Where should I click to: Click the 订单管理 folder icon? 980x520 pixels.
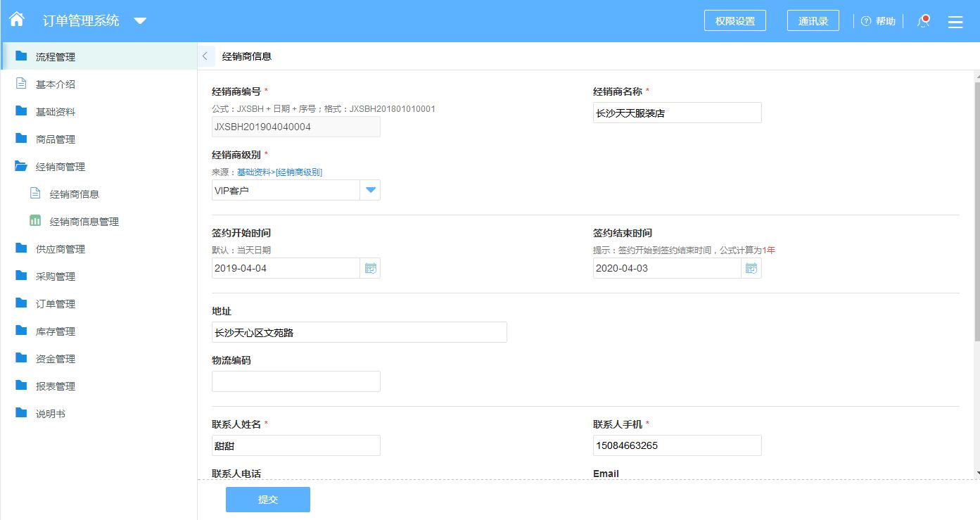pos(21,303)
